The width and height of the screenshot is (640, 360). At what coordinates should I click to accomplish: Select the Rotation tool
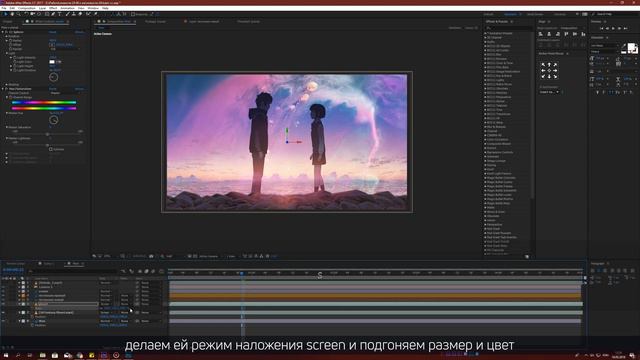tap(26, 14)
